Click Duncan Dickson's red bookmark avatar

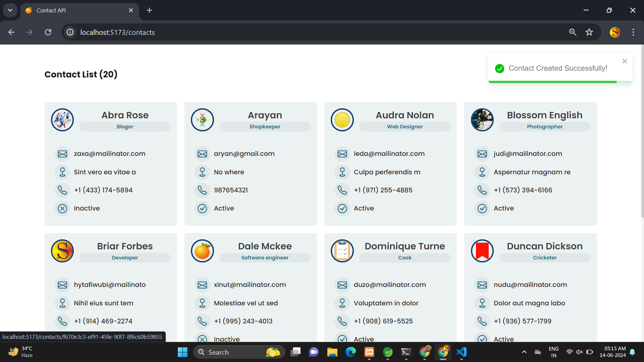[482, 251]
